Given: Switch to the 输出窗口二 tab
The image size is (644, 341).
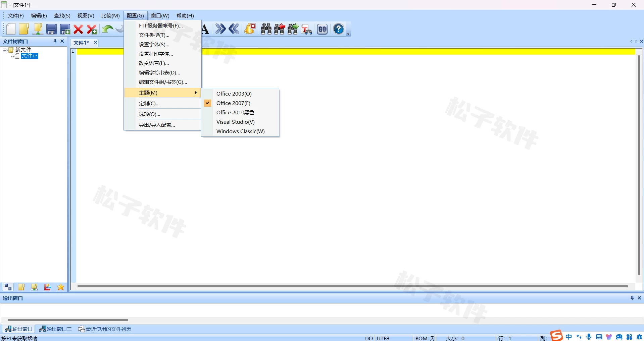Looking at the screenshot, I should point(55,329).
